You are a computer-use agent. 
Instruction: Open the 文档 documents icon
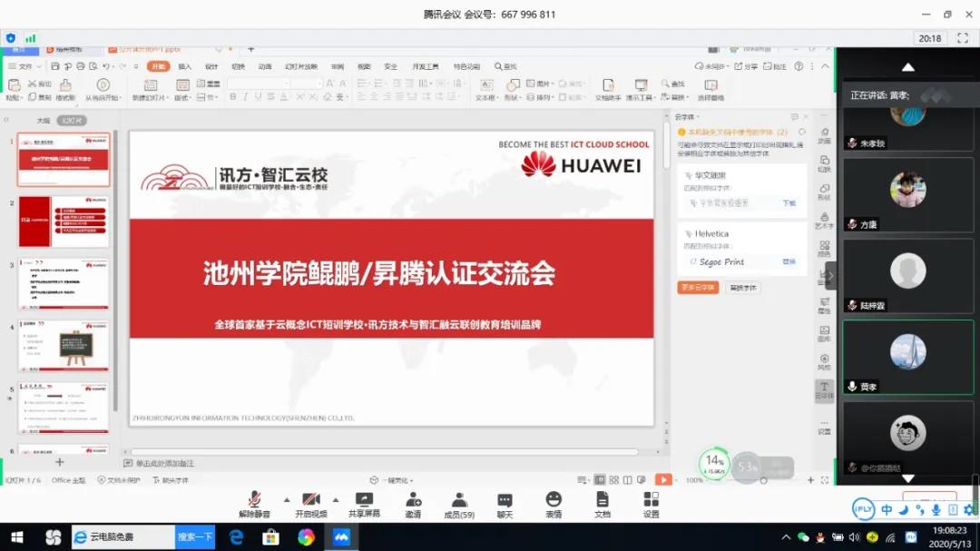point(603,504)
